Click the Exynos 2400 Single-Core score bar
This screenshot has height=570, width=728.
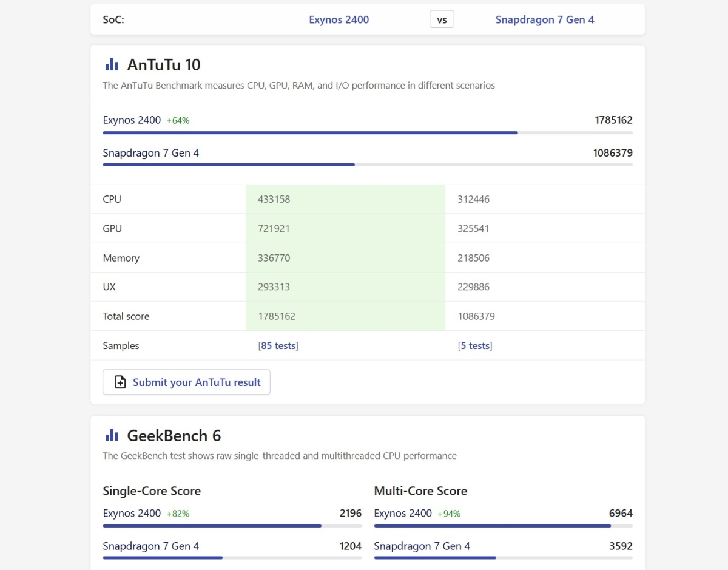click(212, 526)
